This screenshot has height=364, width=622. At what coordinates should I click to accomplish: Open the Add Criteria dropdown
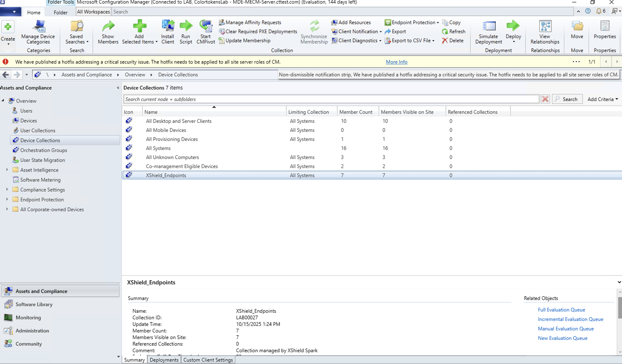point(602,99)
